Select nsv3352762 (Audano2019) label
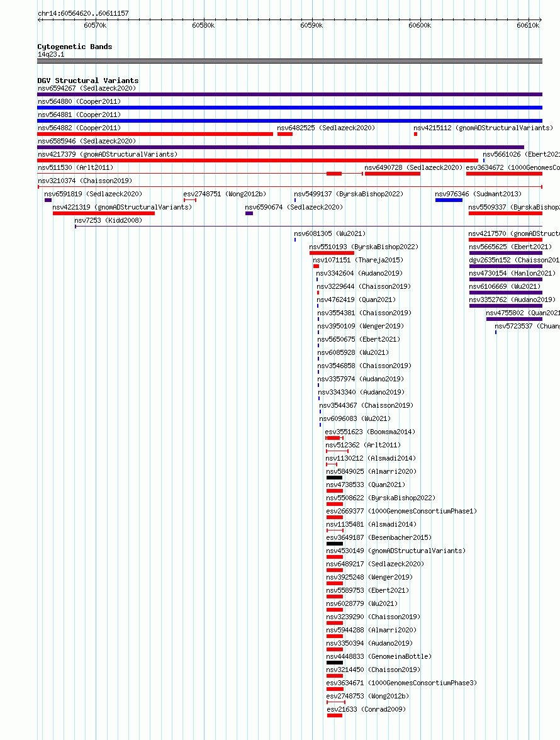560x740 pixels. pyautogui.click(x=512, y=300)
